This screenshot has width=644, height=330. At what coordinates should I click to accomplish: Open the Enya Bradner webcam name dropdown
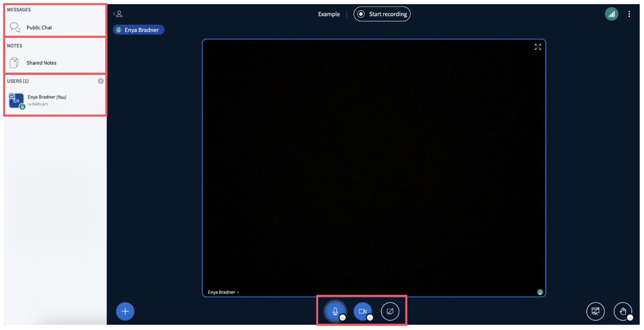pyautogui.click(x=224, y=292)
